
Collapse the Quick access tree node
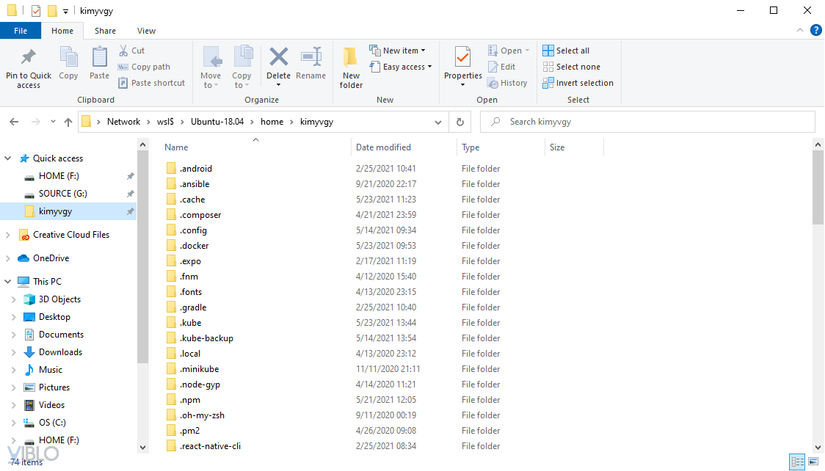click(x=8, y=158)
